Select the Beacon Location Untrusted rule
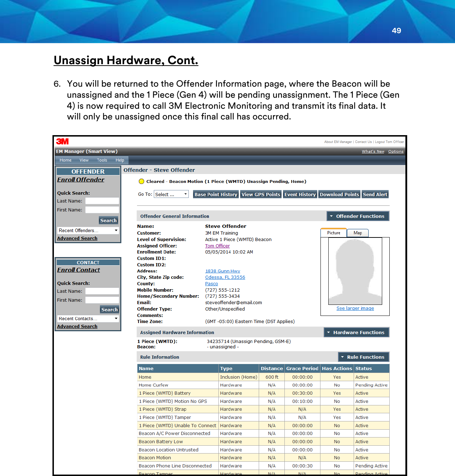 click(x=263, y=450)
